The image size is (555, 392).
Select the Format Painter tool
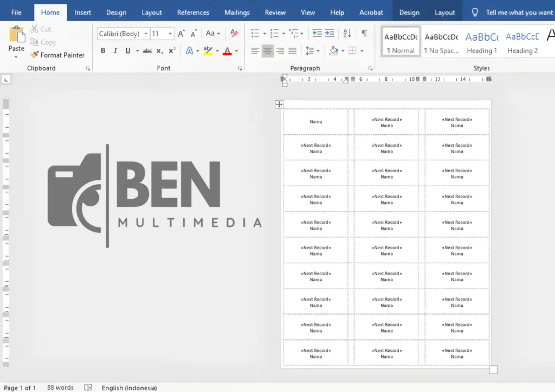(x=58, y=55)
